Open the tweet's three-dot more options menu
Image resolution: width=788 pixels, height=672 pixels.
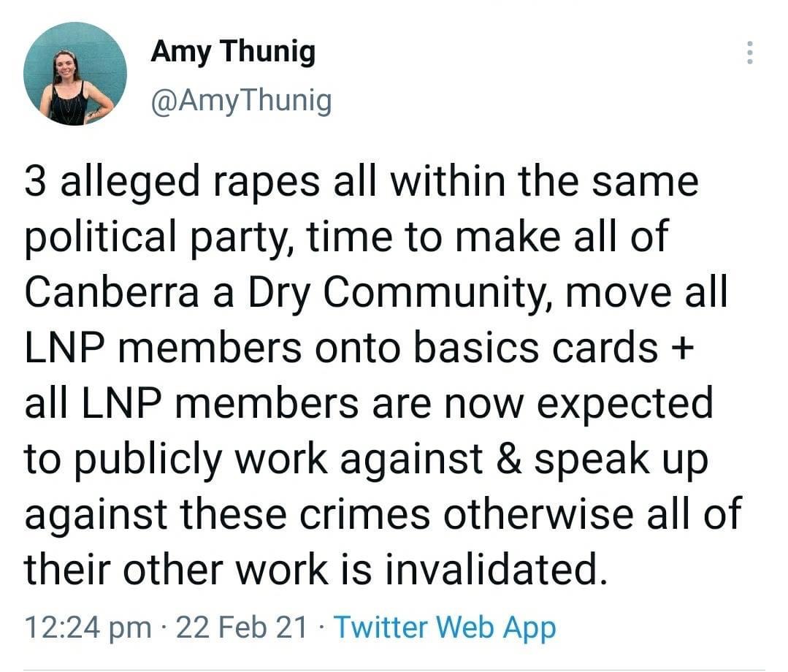tap(750, 53)
